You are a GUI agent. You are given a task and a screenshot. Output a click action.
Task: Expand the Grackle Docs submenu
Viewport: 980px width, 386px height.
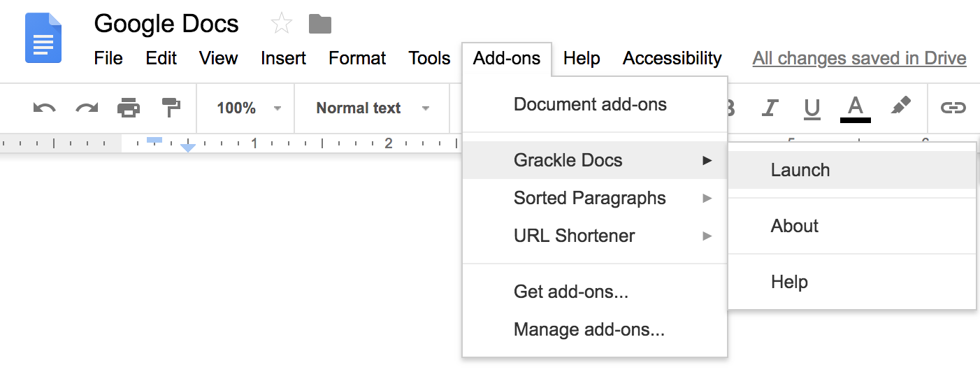[595, 160]
